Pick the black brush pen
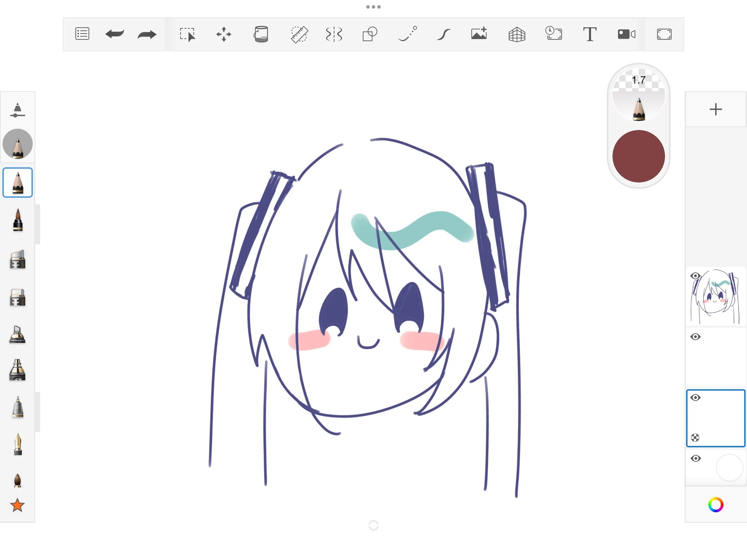Image resolution: width=747 pixels, height=560 pixels. 18,220
